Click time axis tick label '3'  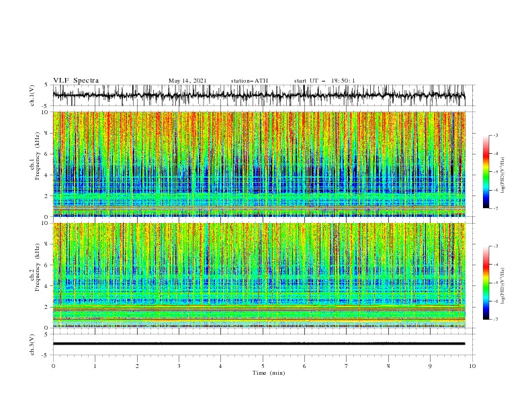tap(179, 366)
